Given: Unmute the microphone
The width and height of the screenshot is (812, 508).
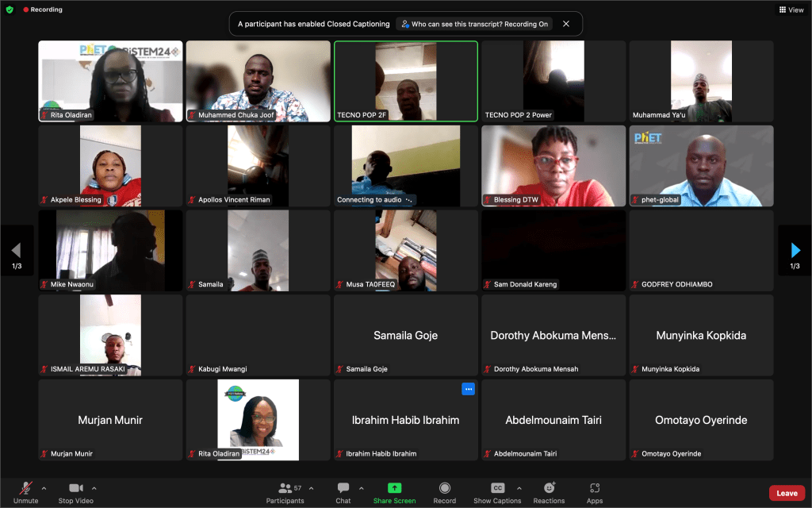Looking at the screenshot, I should click(x=25, y=488).
